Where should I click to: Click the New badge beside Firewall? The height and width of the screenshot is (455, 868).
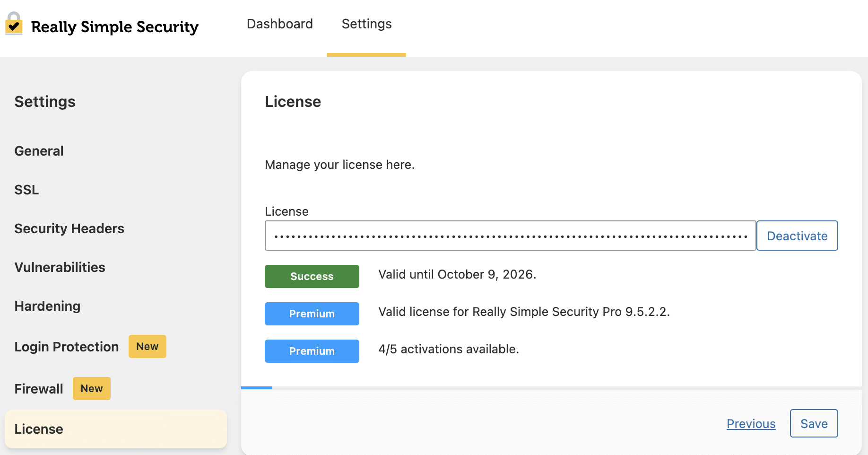(91, 389)
